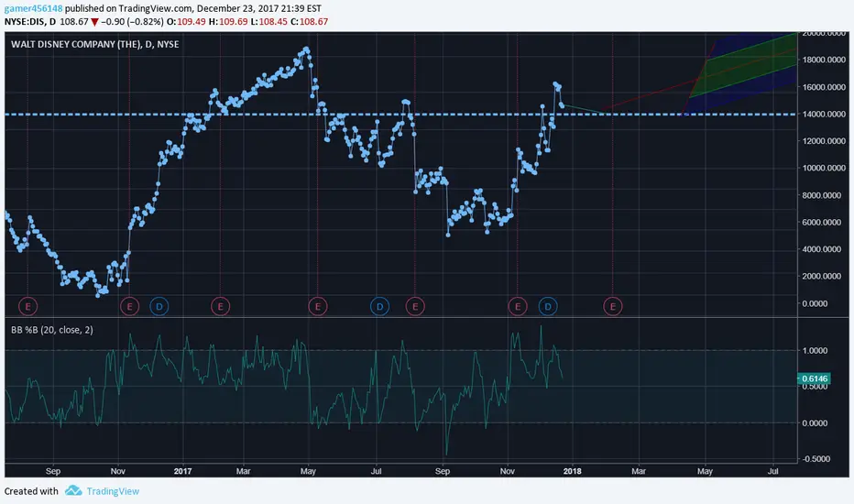
Task: Click the Jul label after 2018 on time axis
Action: coord(772,471)
